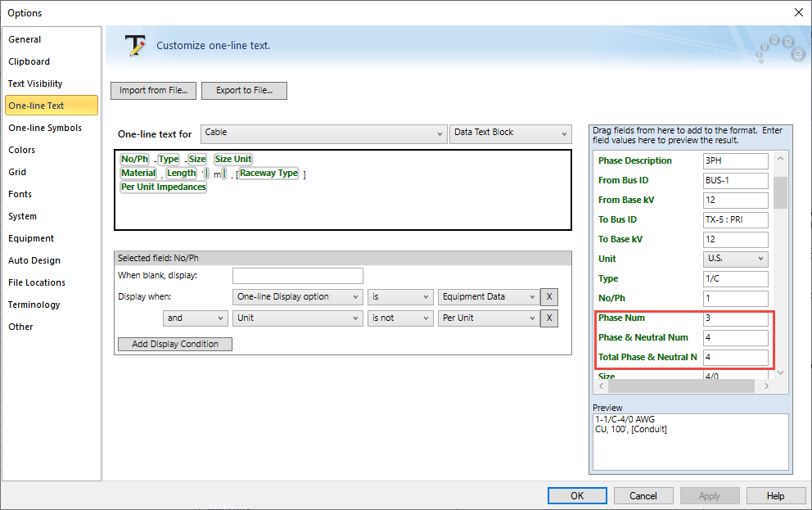Remove the Per Unit display condition

tap(549, 318)
